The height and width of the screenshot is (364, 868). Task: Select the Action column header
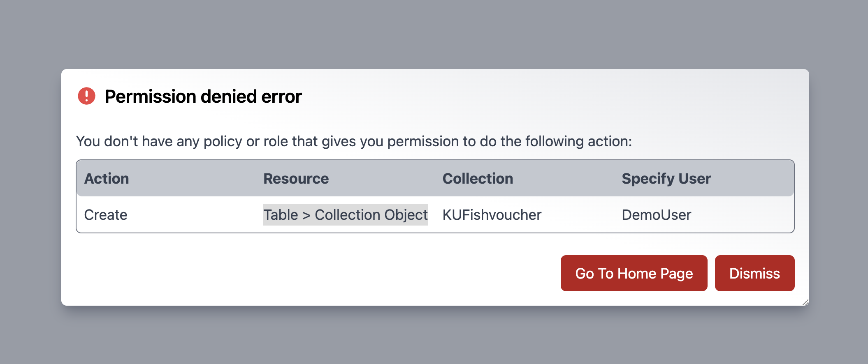click(x=106, y=178)
